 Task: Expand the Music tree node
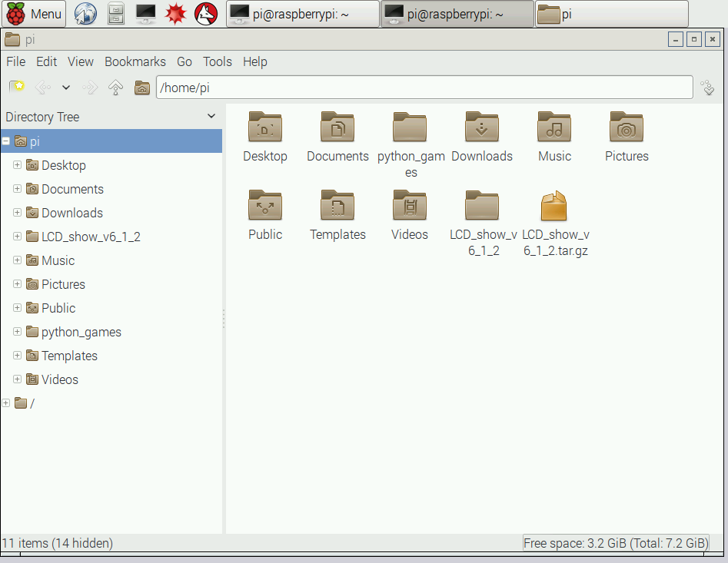click(x=17, y=260)
